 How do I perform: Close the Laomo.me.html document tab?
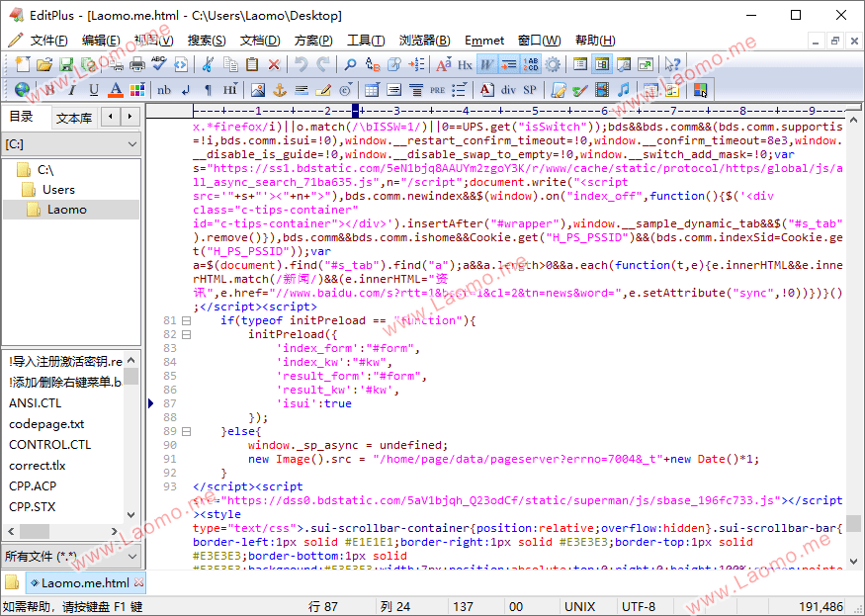139,582
